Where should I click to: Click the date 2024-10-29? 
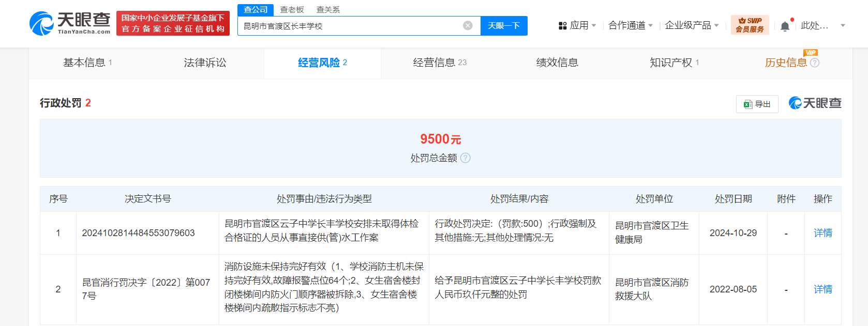click(x=733, y=233)
